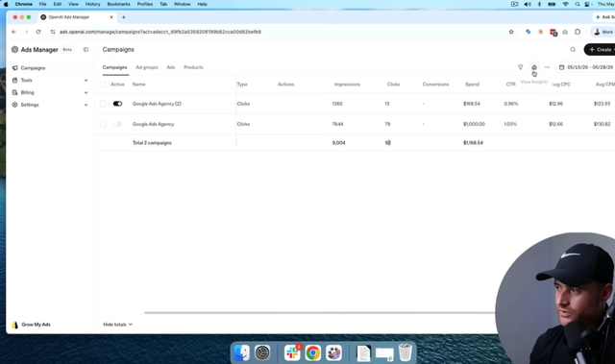Viewport: 615px width, 364px height.
Task: Click the View Insights icon
Action: [534, 67]
